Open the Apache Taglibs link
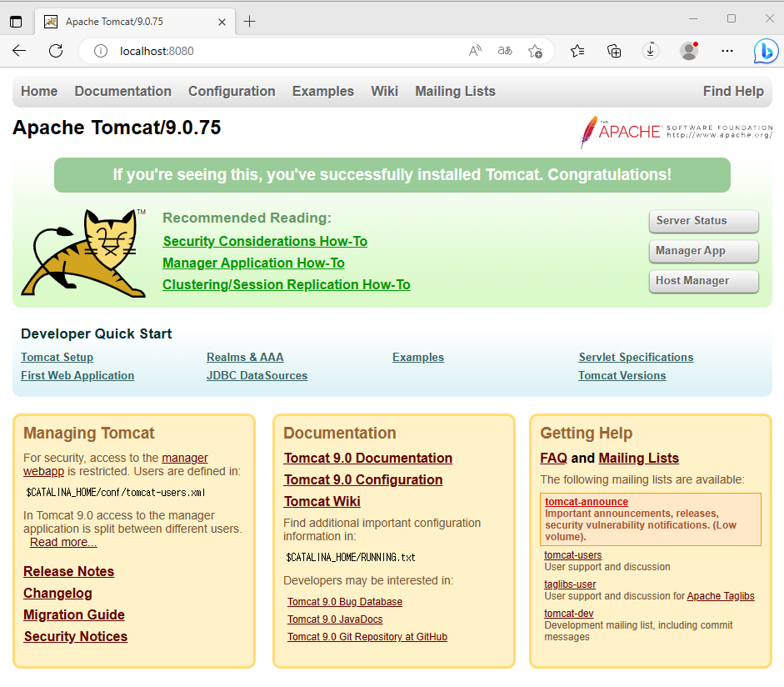Image resolution: width=784 pixels, height=687 pixels. pos(721,596)
